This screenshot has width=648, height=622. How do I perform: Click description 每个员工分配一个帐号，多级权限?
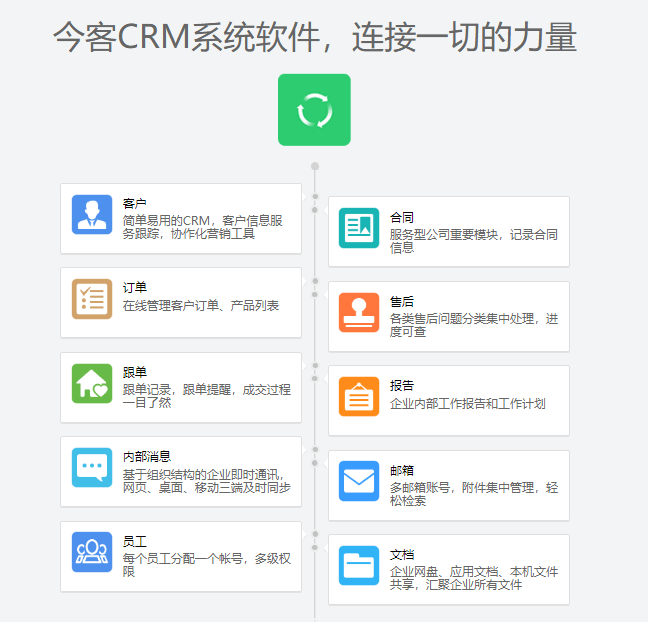pos(207,565)
